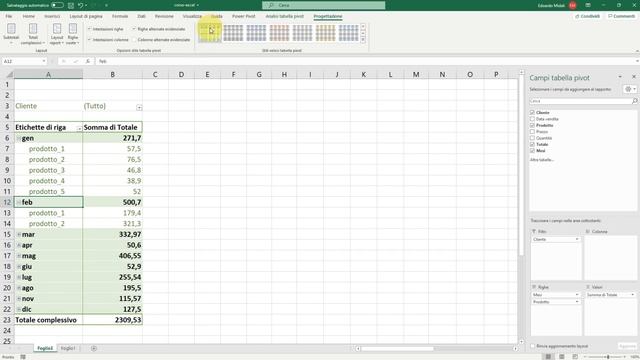The width and height of the screenshot is (640, 360).
Task: Apply the orange pivot style thumbnail
Action: tap(279, 33)
